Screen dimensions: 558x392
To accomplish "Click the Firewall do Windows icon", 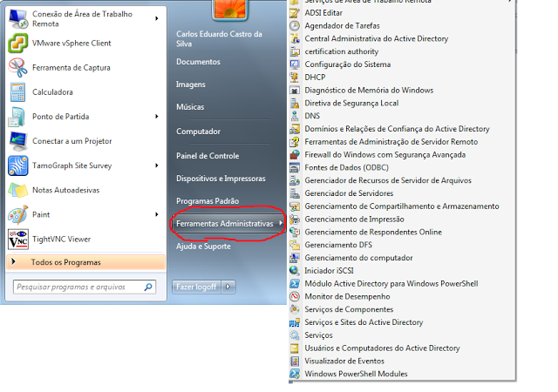I will pyautogui.click(x=295, y=155).
